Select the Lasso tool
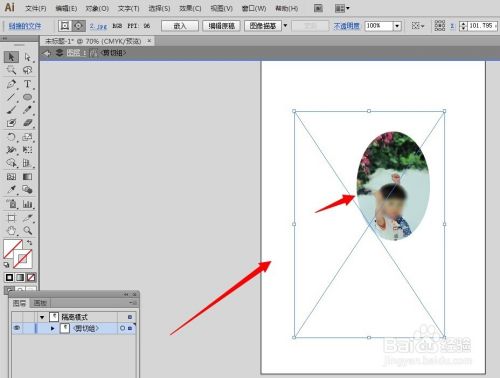This screenshot has width=500, height=378. 28,70
